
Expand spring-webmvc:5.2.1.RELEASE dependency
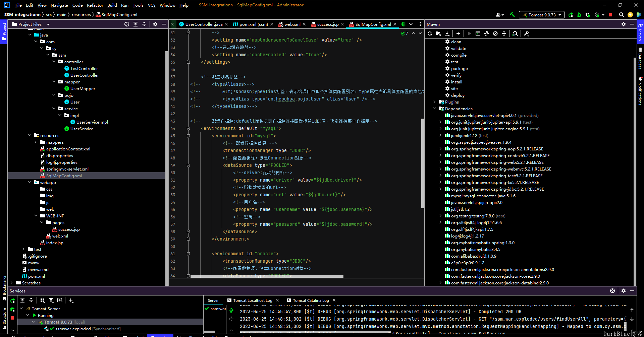click(x=441, y=169)
